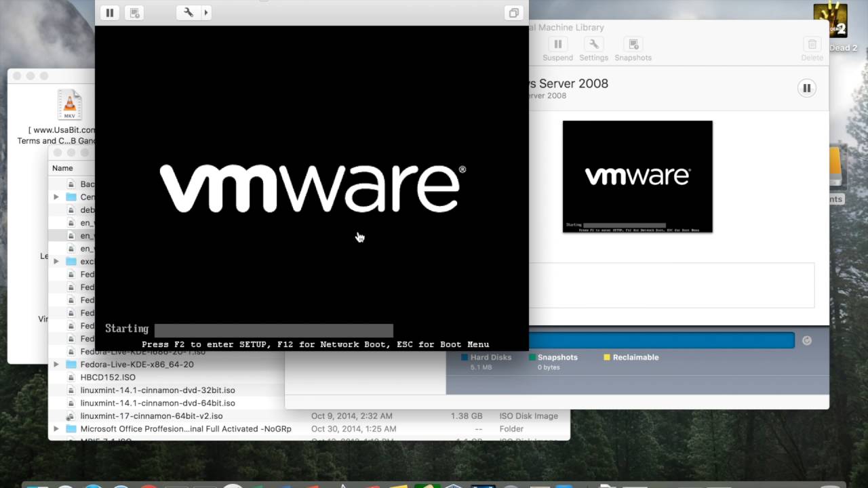This screenshot has width=868, height=488.
Task: Expand the arrow next to the wrench icon
Action: click(x=206, y=12)
